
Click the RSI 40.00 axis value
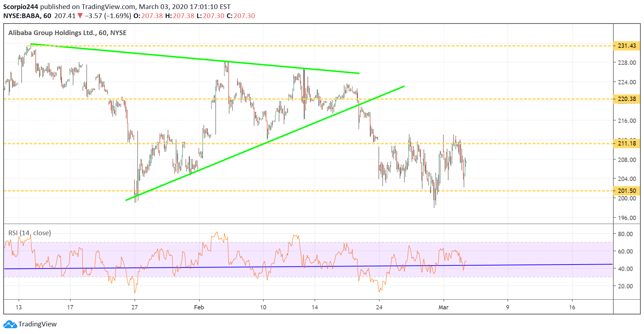[x=625, y=269]
